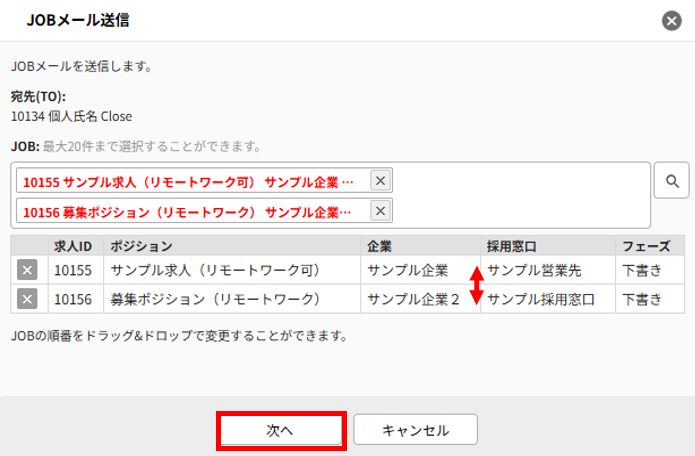
Task: Select the 10156 募集ポジション red tag text
Action: (x=188, y=212)
